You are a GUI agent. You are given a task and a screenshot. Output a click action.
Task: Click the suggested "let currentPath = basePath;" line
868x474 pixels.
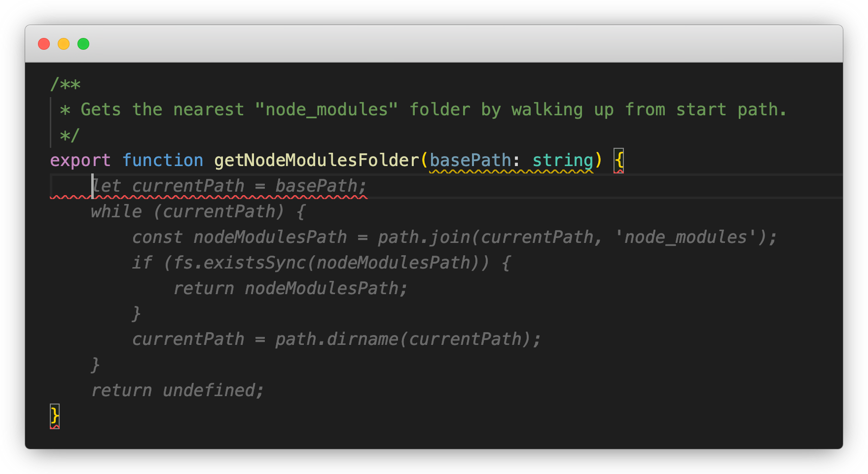[229, 186]
